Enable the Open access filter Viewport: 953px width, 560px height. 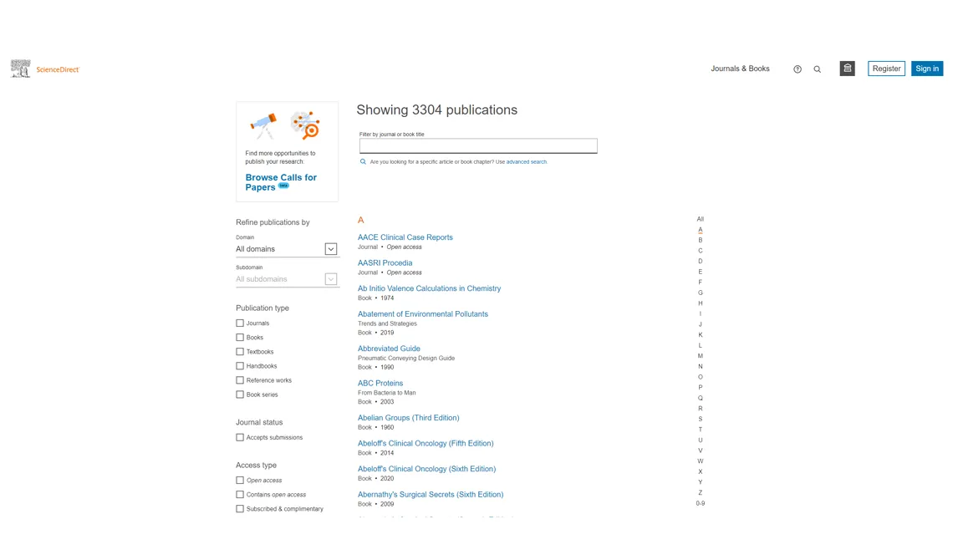tap(240, 480)
